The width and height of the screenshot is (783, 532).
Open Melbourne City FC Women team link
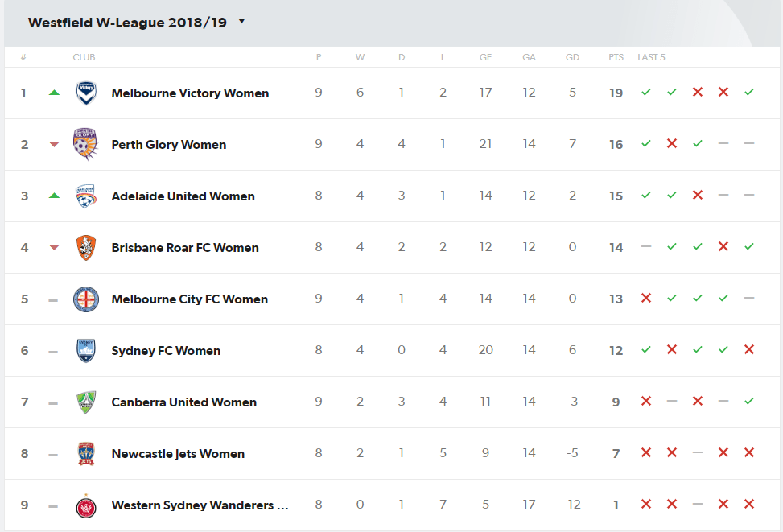[190, 299]
